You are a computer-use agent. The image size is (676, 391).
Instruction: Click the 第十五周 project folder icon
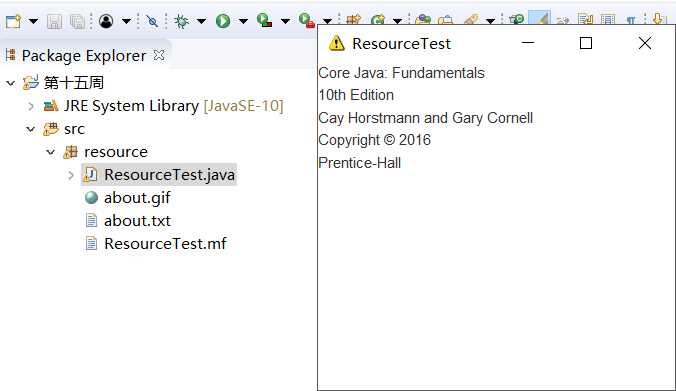click(31, 82)
